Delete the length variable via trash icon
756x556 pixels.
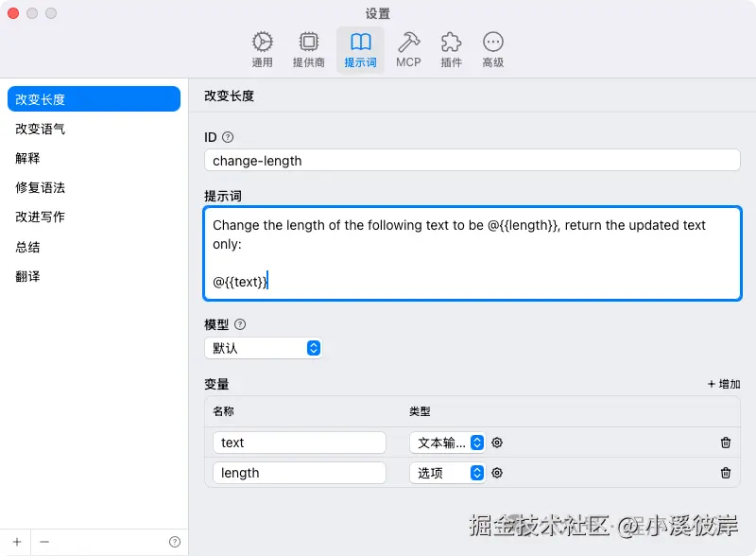[x=726, y=473]
